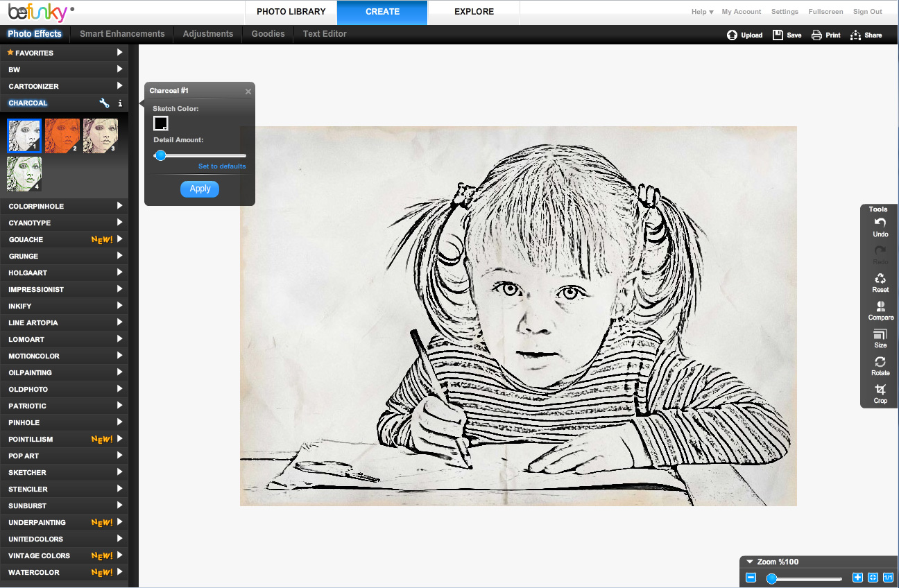The height and width of the screenshot is (588, 899).
Task: Apply the Charcoal effect
Action: pos(199,189)
